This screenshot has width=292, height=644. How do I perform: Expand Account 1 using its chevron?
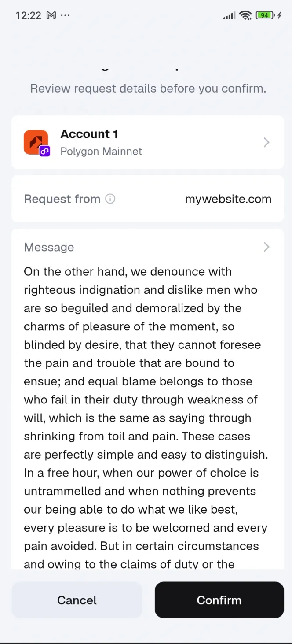(266, 142)
